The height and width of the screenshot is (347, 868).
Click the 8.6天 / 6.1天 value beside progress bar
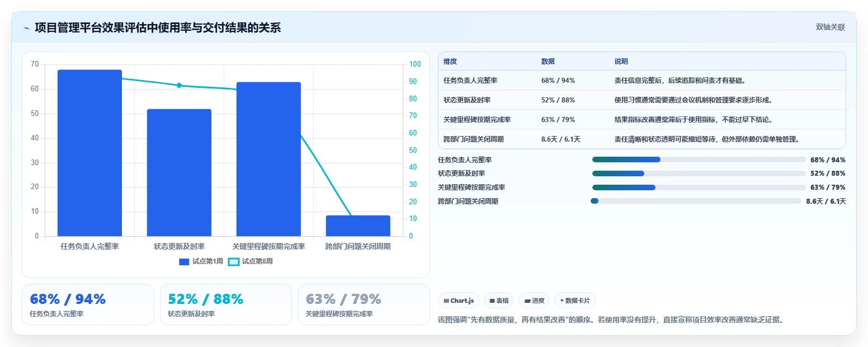[826, 201]
